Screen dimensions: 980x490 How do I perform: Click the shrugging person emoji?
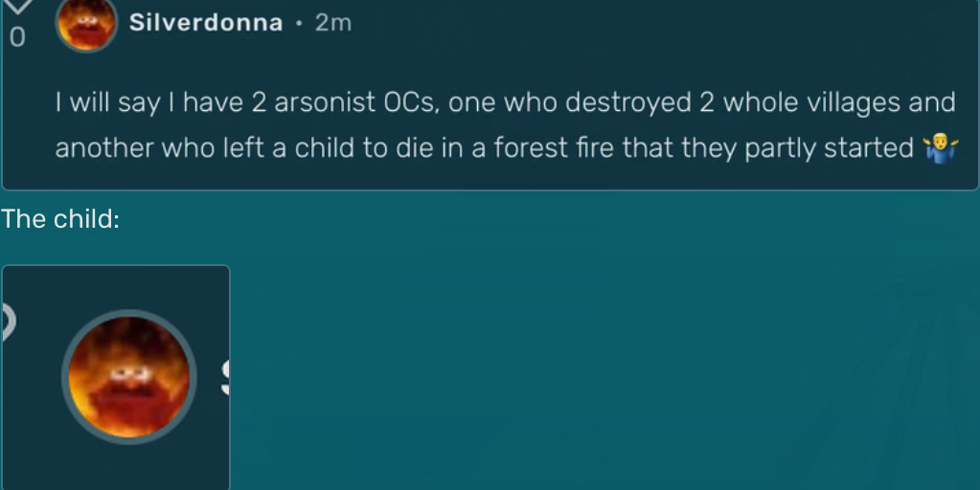(x=939, y=148)
